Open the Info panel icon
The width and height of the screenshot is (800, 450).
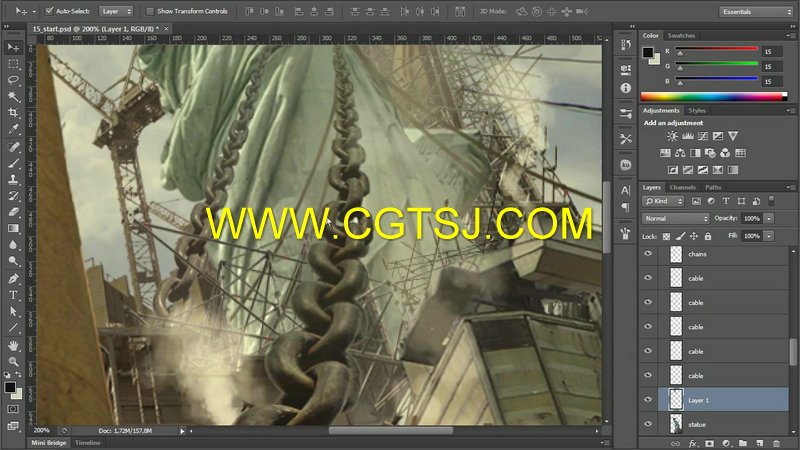click(626, 88)
